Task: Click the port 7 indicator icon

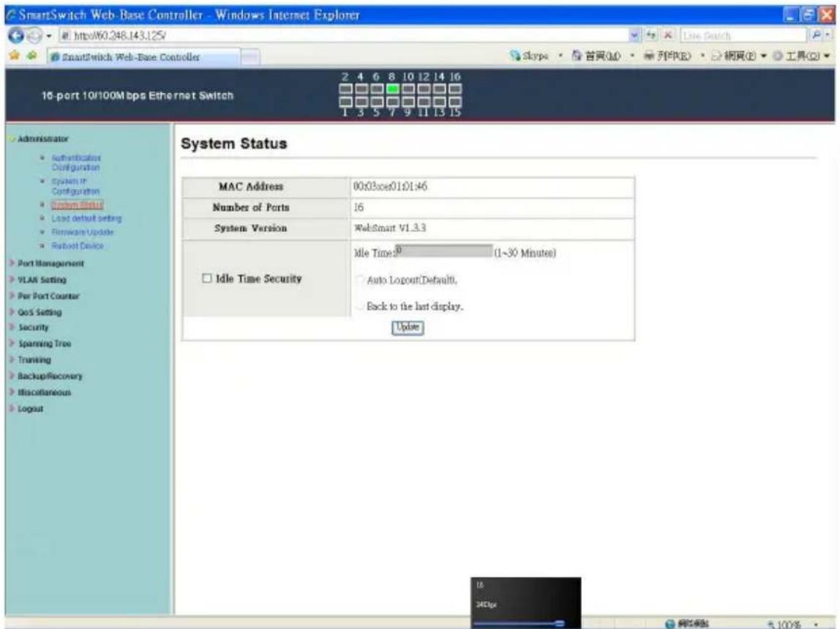Action: (392, 101)
